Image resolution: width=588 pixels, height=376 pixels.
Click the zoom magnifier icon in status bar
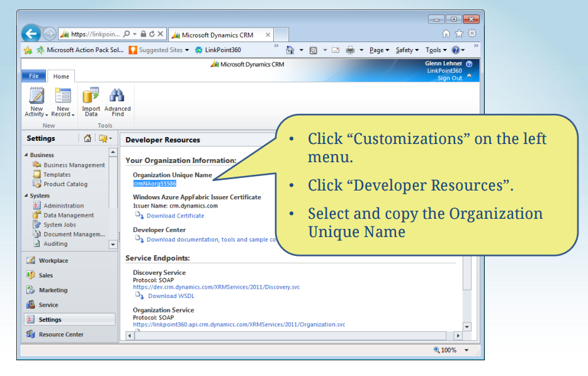point(436,350)
